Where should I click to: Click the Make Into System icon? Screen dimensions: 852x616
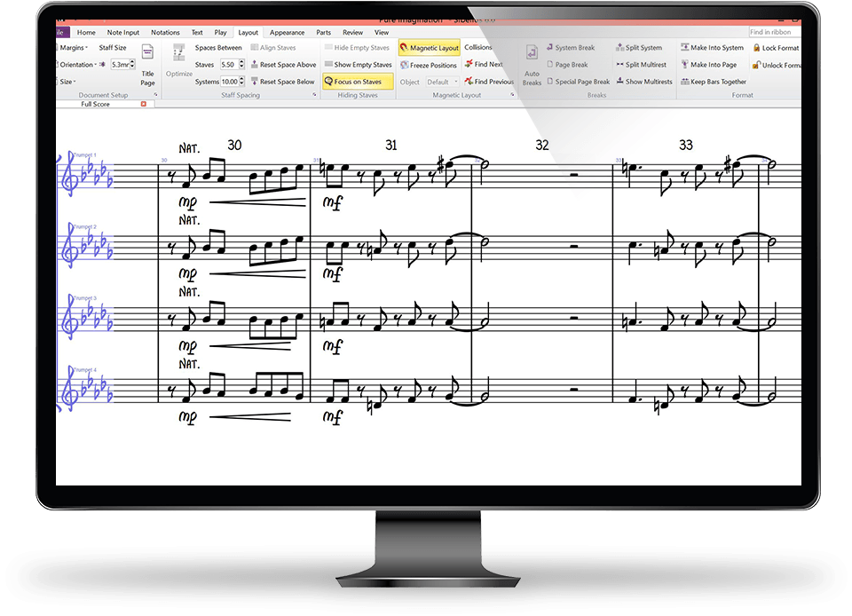click(x=684, y=48)
